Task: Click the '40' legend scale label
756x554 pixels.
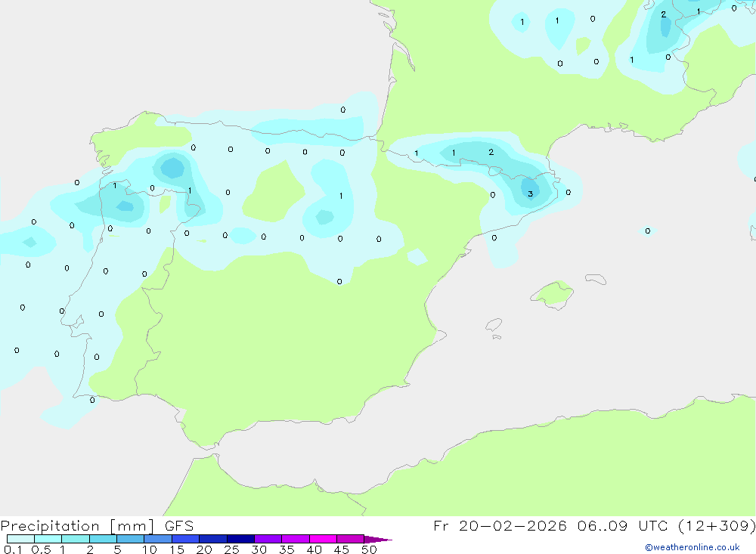Action: pyautogui.click(x=314, y=549)
